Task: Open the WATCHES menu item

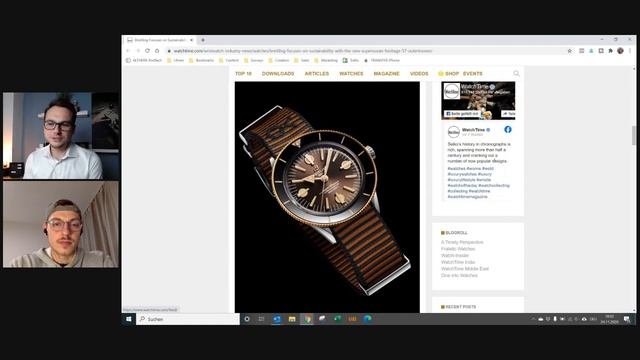Action: (351, 73)
